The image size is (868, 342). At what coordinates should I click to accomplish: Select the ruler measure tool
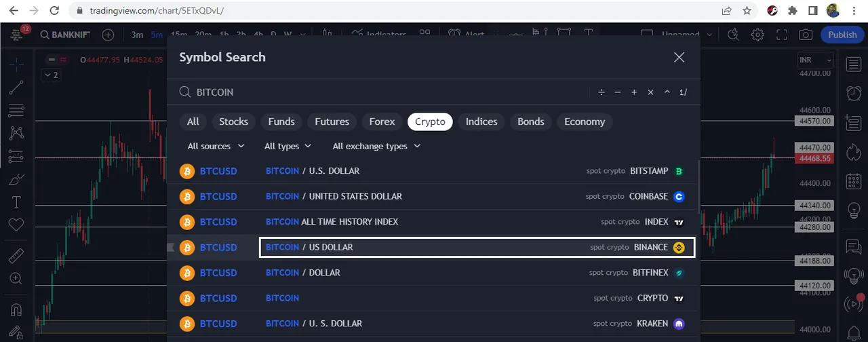click(16, 256)
